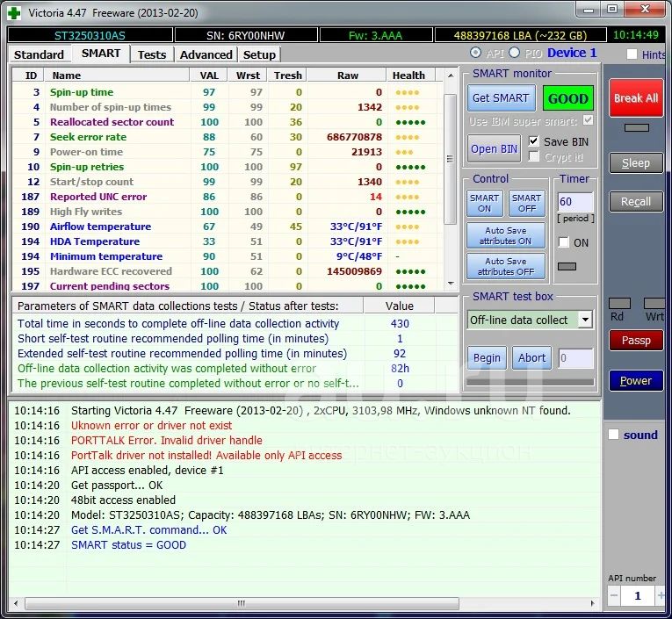Click the blue Power button

coord(636,380)
